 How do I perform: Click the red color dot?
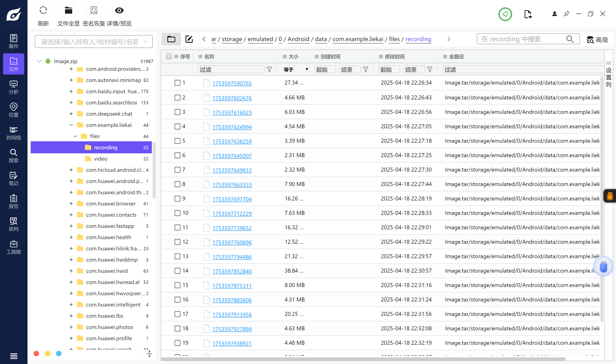pyautogui.click(x=36, y=353)
